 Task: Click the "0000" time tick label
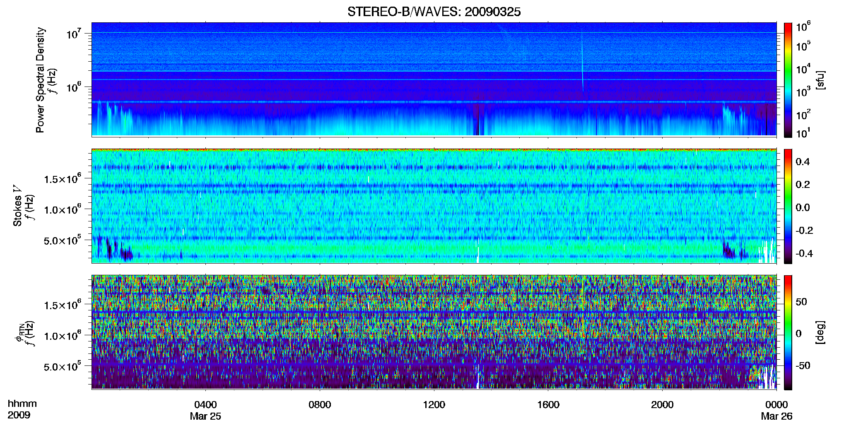point(776,404)
